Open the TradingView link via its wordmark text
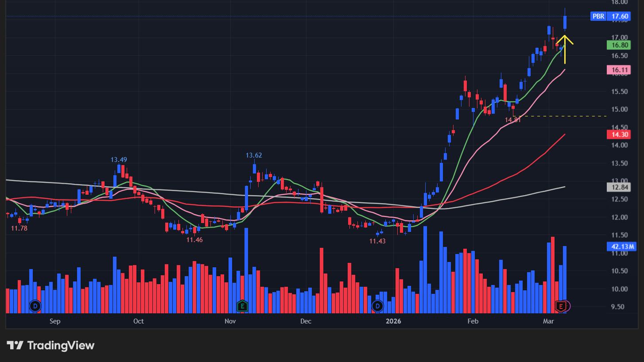The height and width of the screenshot is (362, 644). [x=60, y=346]
